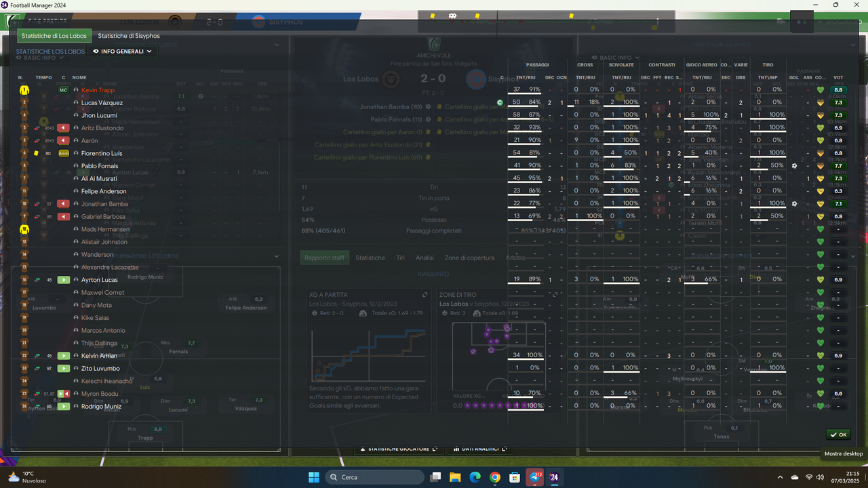The width and height of the screenshot is (868, 488).
Task: Click the orange heart condition icon for Lucas Vázquez
Action: tap(821, 102)
